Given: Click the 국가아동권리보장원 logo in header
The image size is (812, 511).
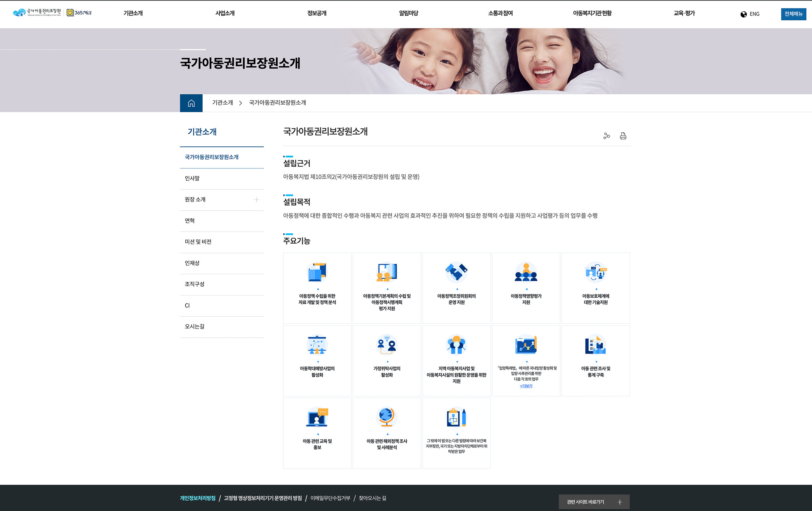Looking at the screenshot, I should (x=37, y=13).
